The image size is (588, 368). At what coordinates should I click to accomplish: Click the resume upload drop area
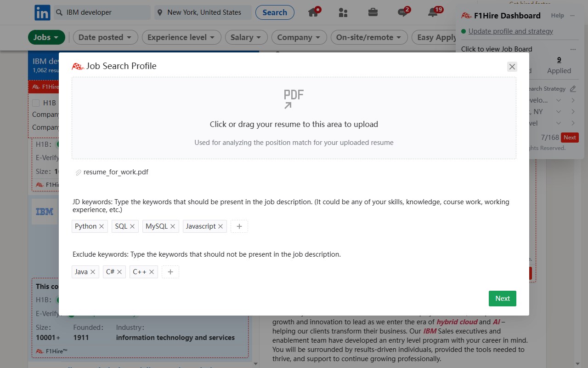(x=294, y=118)
